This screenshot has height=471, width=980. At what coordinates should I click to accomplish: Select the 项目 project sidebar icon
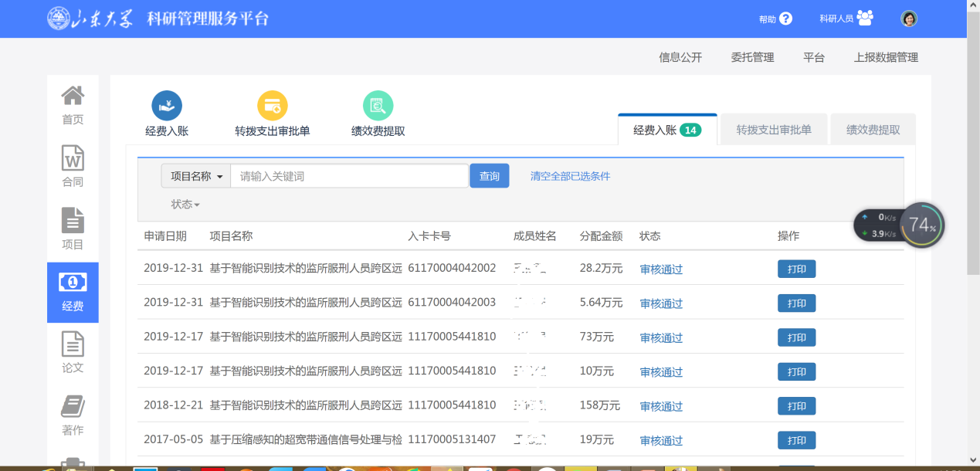(x=73, y=221)
